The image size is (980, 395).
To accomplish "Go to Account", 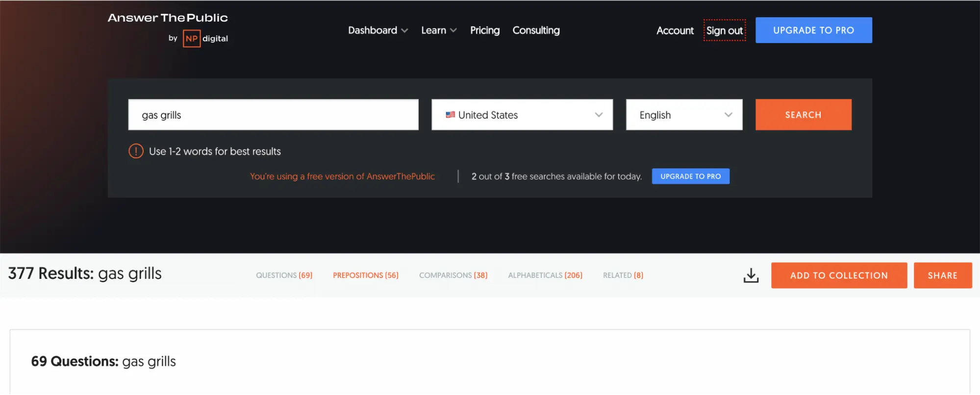I will pos(675,30).
